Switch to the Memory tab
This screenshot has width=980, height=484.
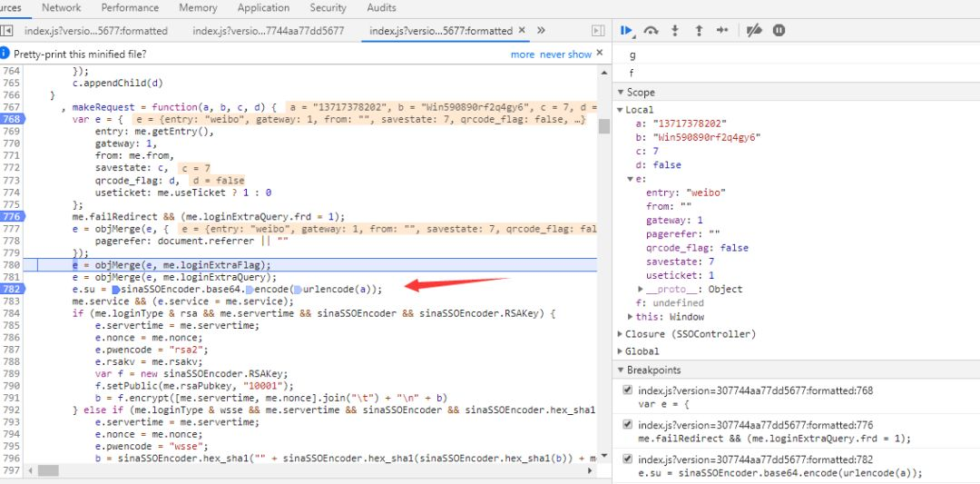click(x=198, y=8)
